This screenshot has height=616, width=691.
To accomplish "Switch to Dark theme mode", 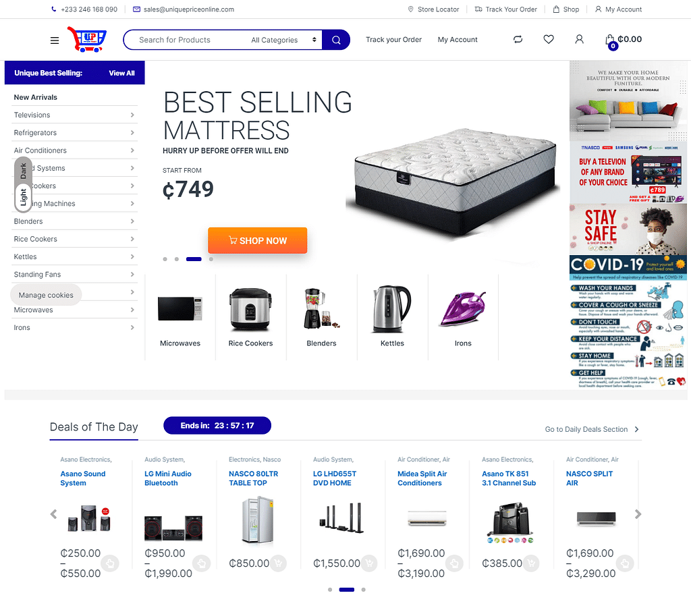I will coord(24,171).
